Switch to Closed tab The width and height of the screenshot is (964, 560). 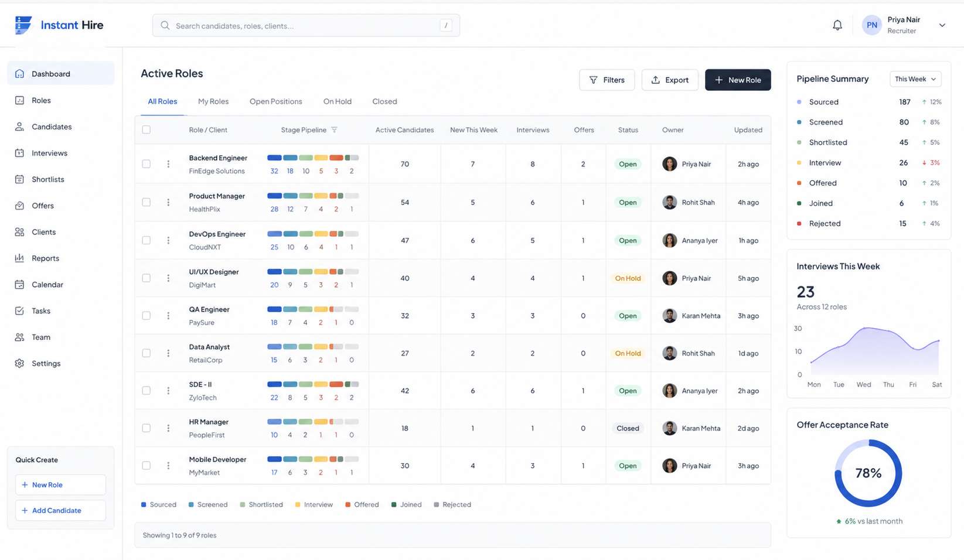[384, 101]
